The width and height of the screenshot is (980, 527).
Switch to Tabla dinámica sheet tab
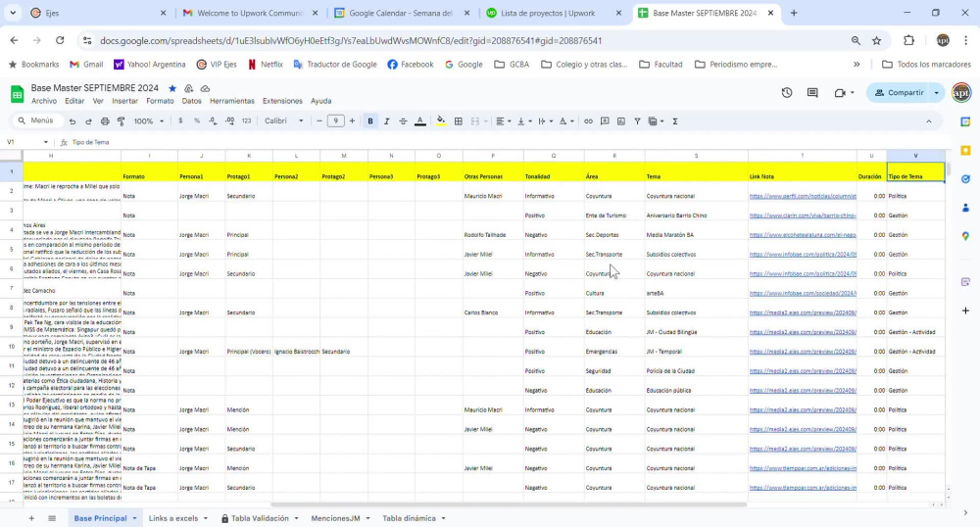tap(409, 518)
